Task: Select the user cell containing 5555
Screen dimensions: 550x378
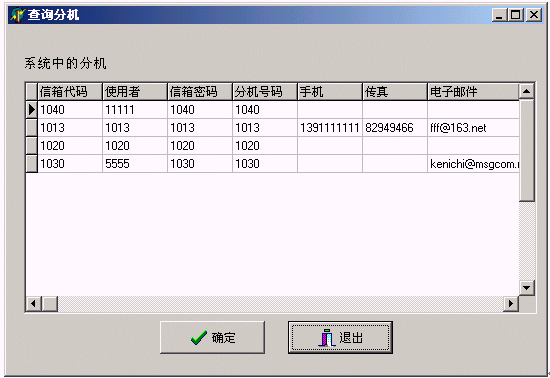Action: pyautogui.click(x=135, y=164)
